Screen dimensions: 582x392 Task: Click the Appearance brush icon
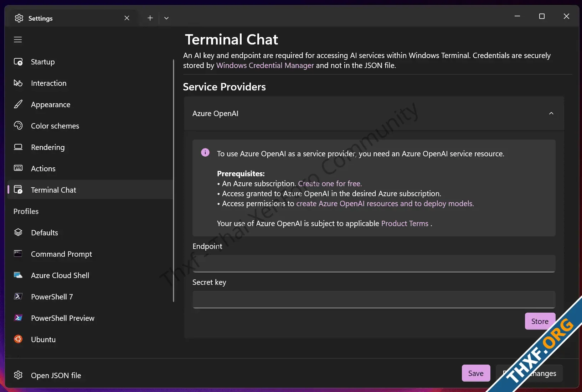tap(18, 104)
